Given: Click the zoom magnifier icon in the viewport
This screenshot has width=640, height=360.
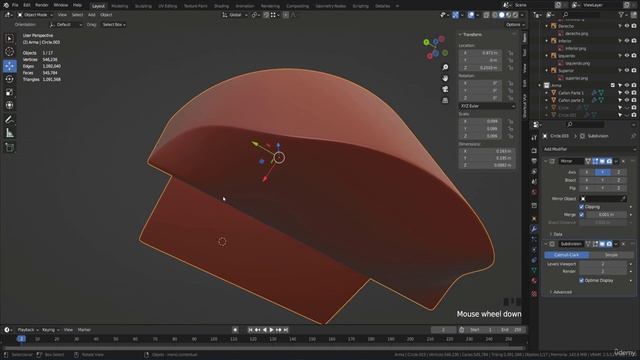Looking at the screenshot, I should click(445, 67).
